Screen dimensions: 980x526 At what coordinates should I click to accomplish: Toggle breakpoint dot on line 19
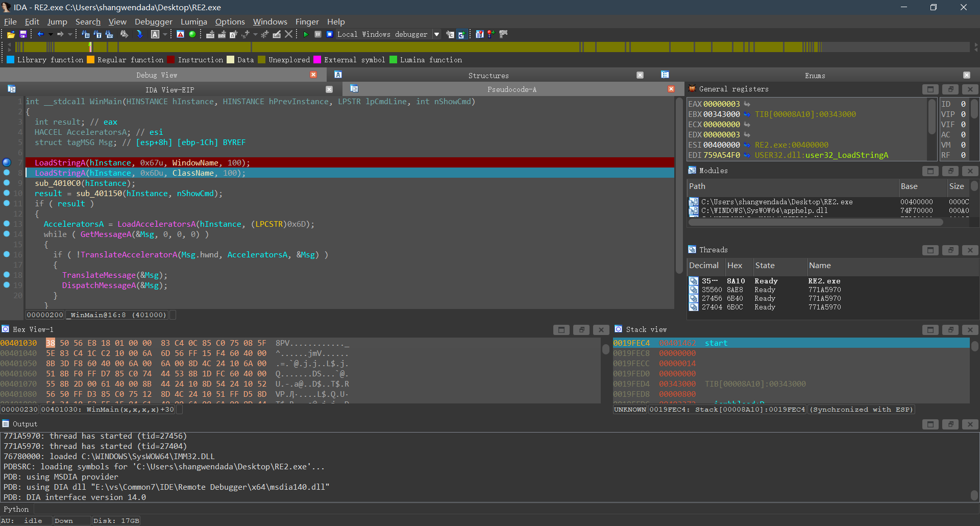coord(7,285)
